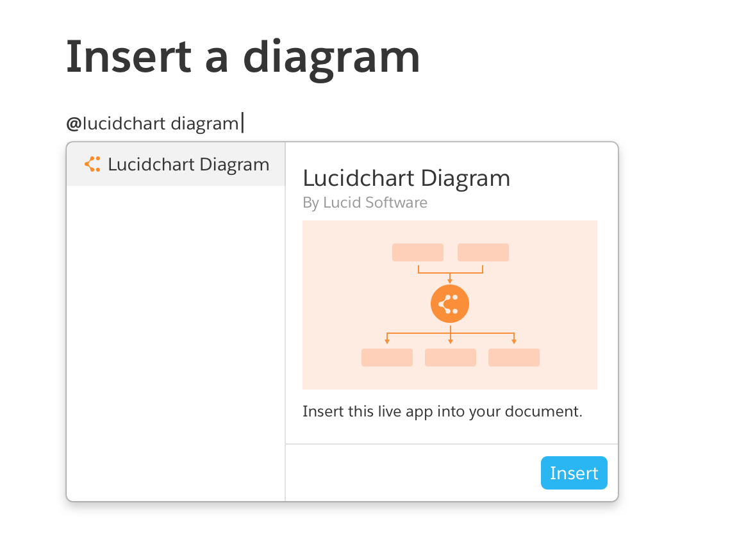755x560 pixels.
Task: Click the orange Lucidchart icon in the results list
Action: coord(92,165)
